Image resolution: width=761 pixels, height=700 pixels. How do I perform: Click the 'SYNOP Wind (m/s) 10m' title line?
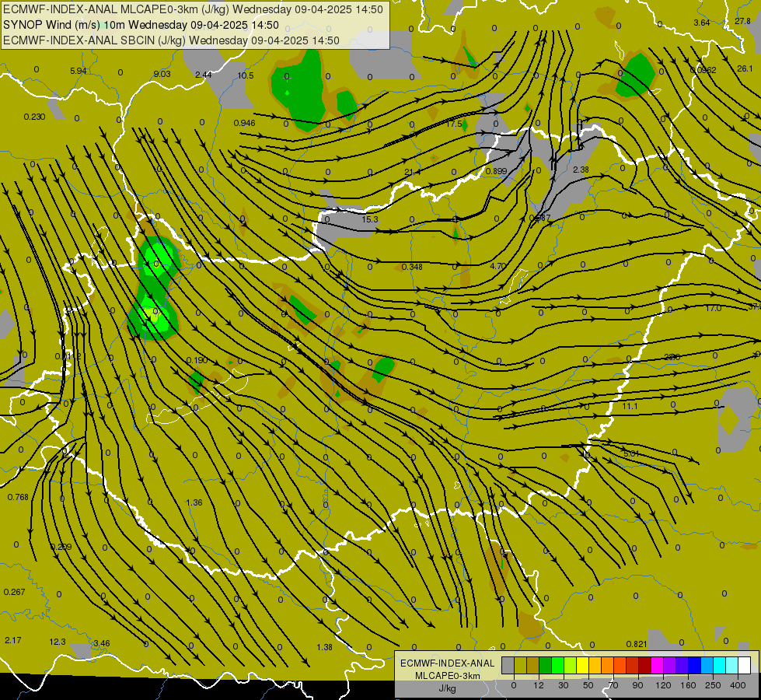click(x=65, y=25)
